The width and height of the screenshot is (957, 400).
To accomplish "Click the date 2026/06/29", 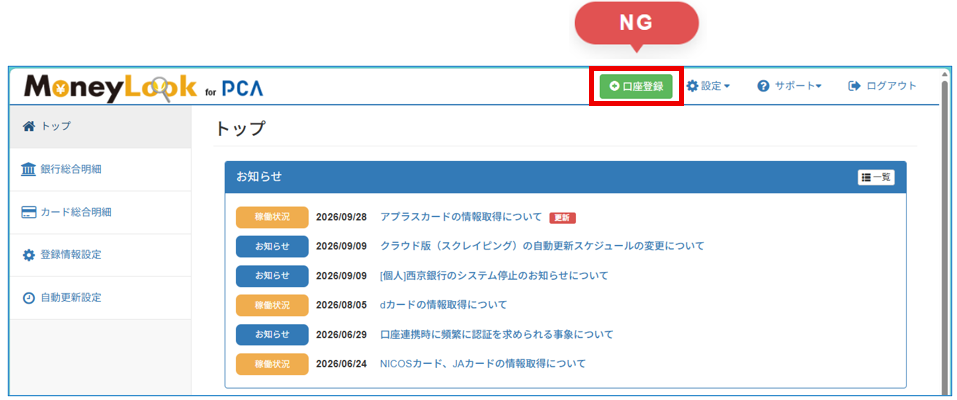I will click(x=341, y=334).
